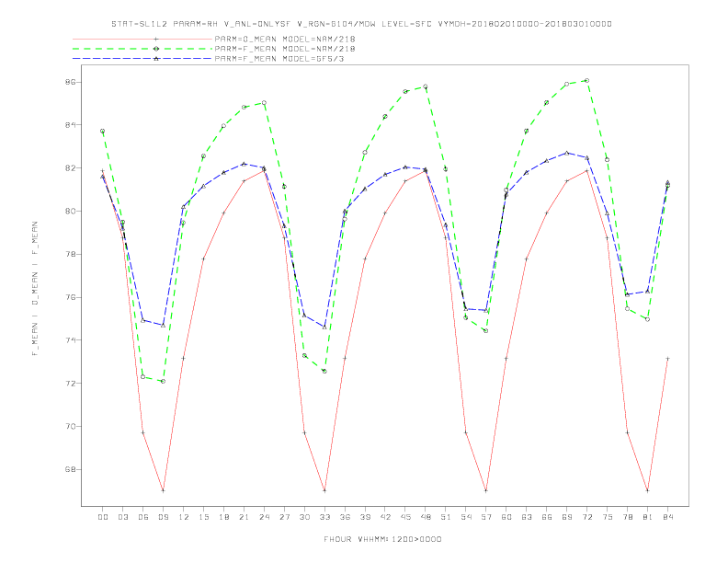Screen dimensions: 728x563
Task: Click x-axis forecast hour label 72
Action: (587, 517)
